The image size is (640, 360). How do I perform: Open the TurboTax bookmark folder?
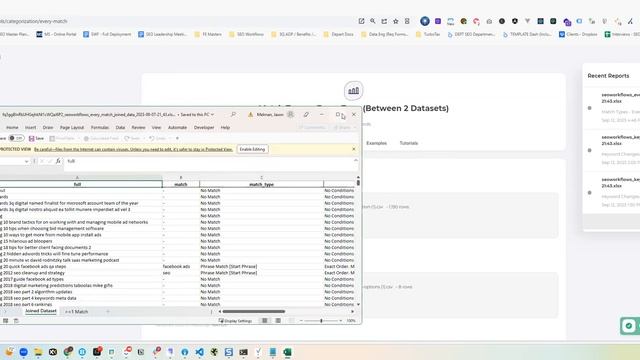click(x=428, y=35)
